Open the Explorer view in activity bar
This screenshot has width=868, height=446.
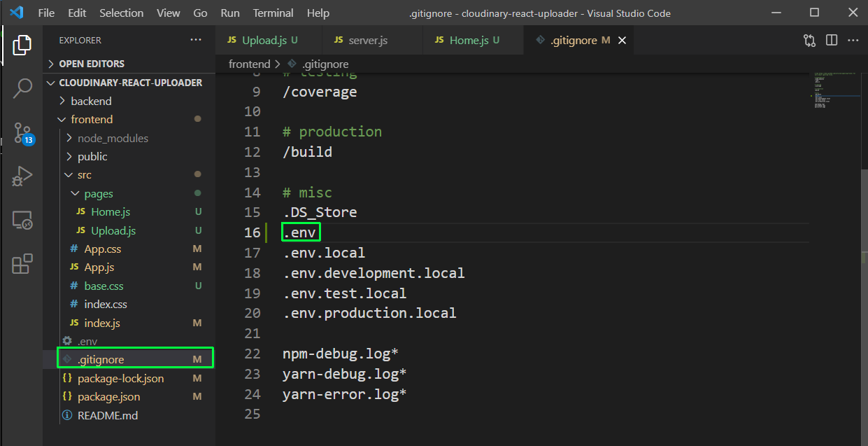coord(22,46)
